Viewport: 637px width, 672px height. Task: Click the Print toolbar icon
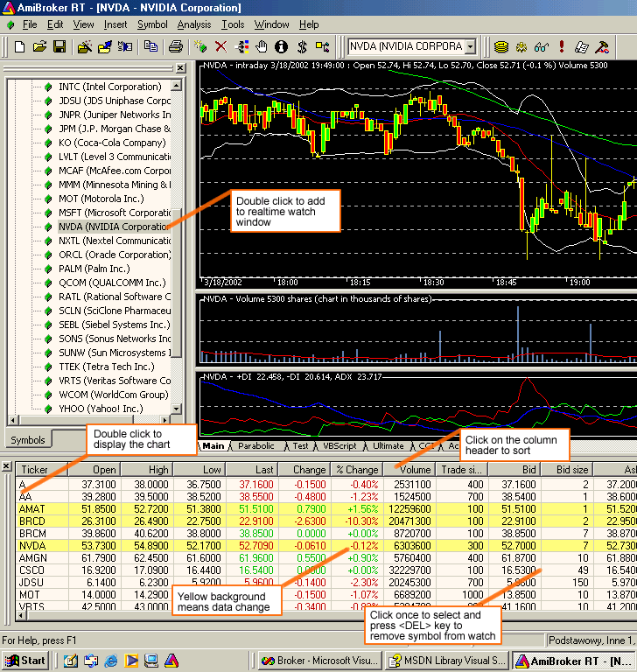coord(176,46)
